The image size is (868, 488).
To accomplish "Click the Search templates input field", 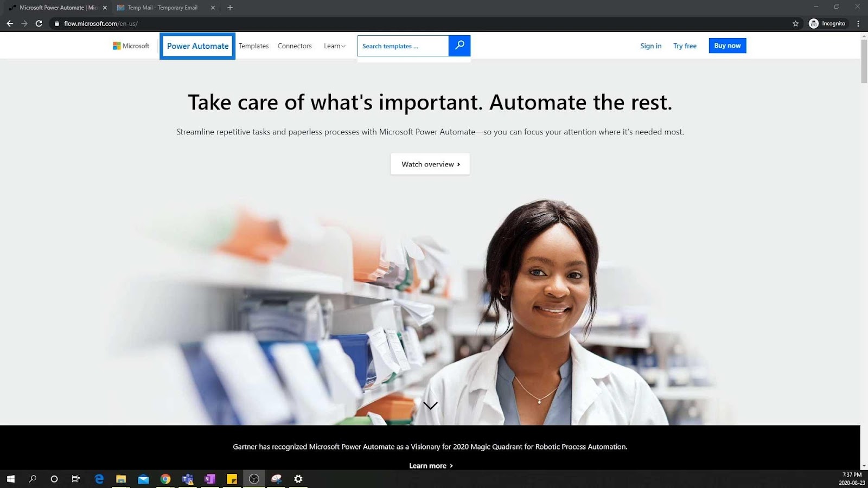I will coord(403,46).
